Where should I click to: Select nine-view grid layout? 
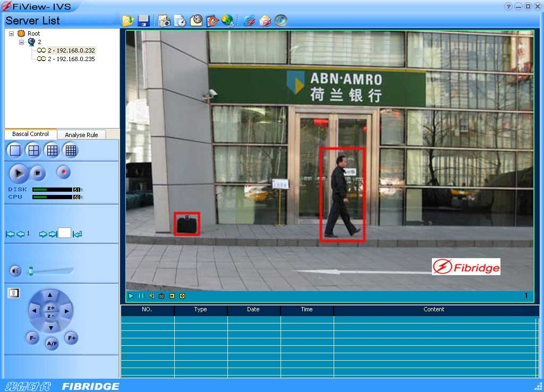(x=52, y=150)
